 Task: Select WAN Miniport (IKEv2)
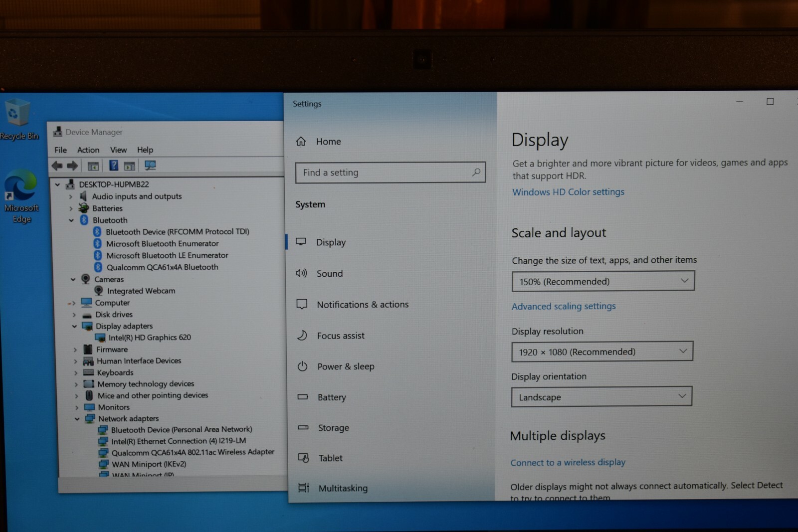[x=149, y=464]
